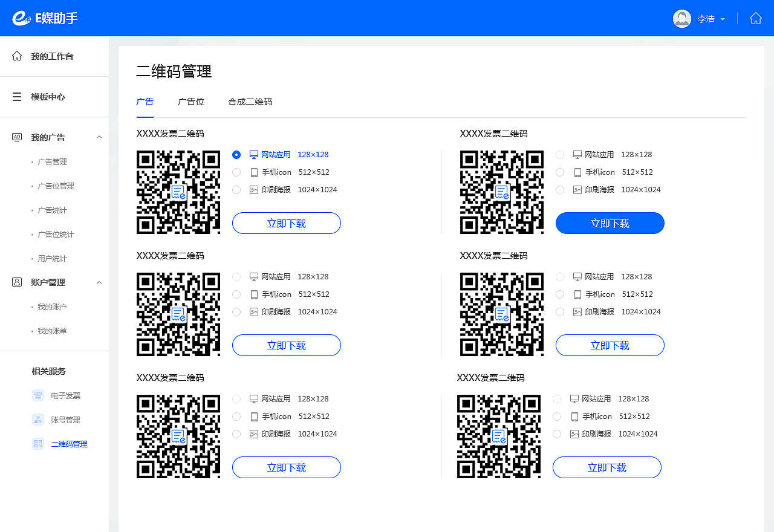Image resolution: width=774 pixels, height=532 pixels.
Task: Click the solid blue 立即下载 button
Action: (x=610, y=223)
